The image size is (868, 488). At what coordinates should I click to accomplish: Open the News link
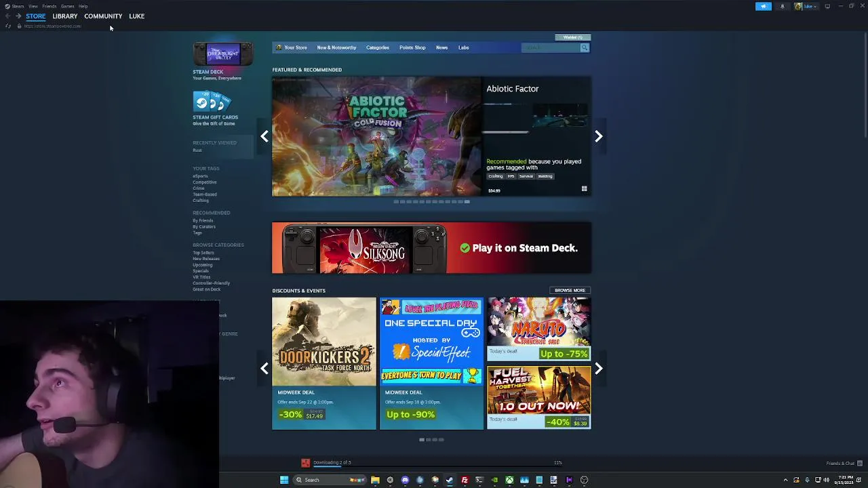(441, 47)
